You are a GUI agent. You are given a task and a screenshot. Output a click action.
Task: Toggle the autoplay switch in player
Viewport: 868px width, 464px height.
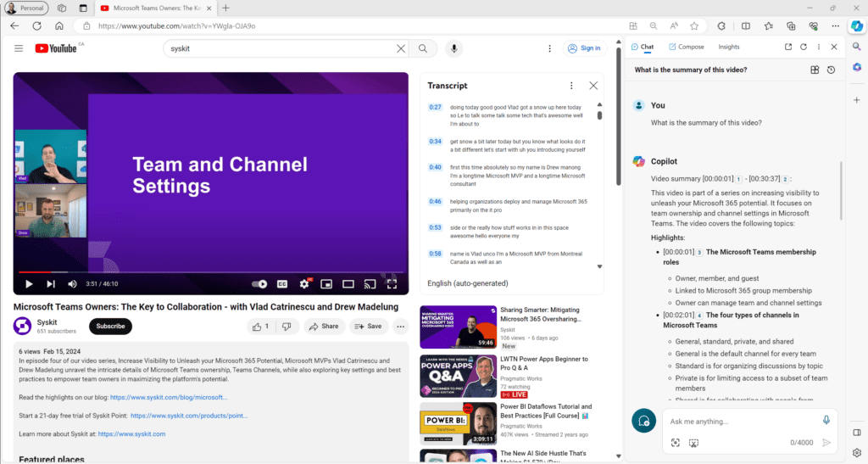(x=259, y=284)
